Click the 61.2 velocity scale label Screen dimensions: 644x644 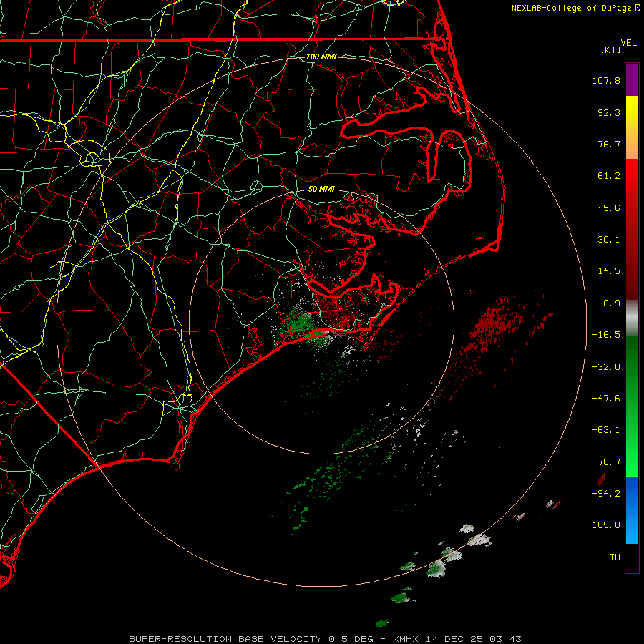coord(609,176)
